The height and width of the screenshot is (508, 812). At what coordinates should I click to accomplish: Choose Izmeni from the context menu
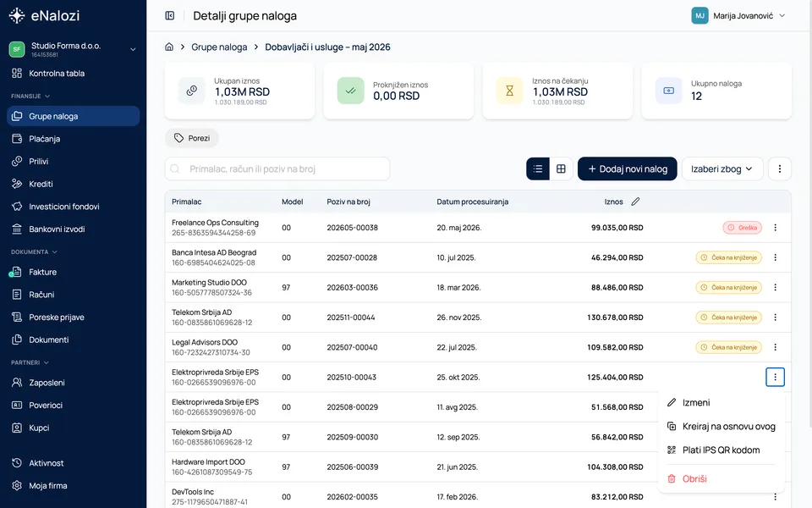[721, 403]
